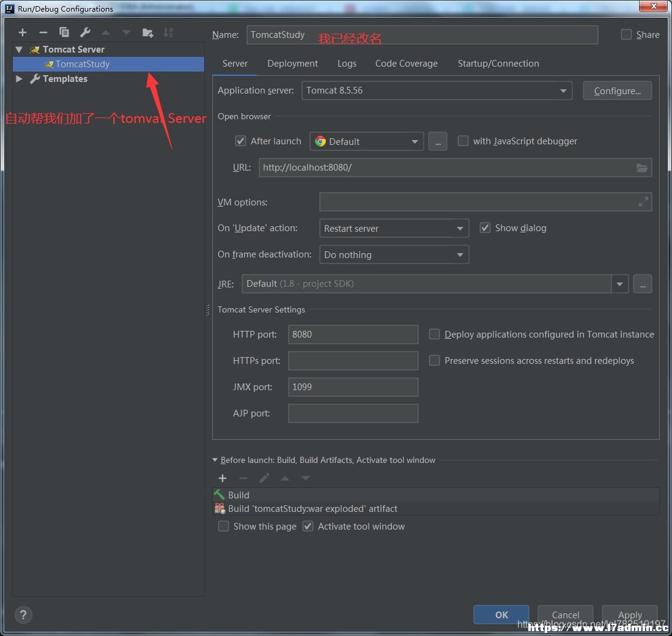Open help with question mark icon
The width and height of the screenshot is (672, 636).
[x=24, y=615]
